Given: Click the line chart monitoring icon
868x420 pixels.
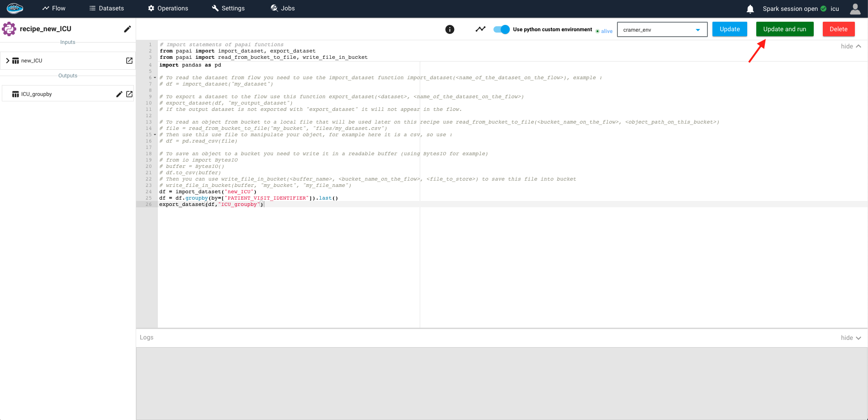Looking at the screenshot, I should click(x=480, y=29).
